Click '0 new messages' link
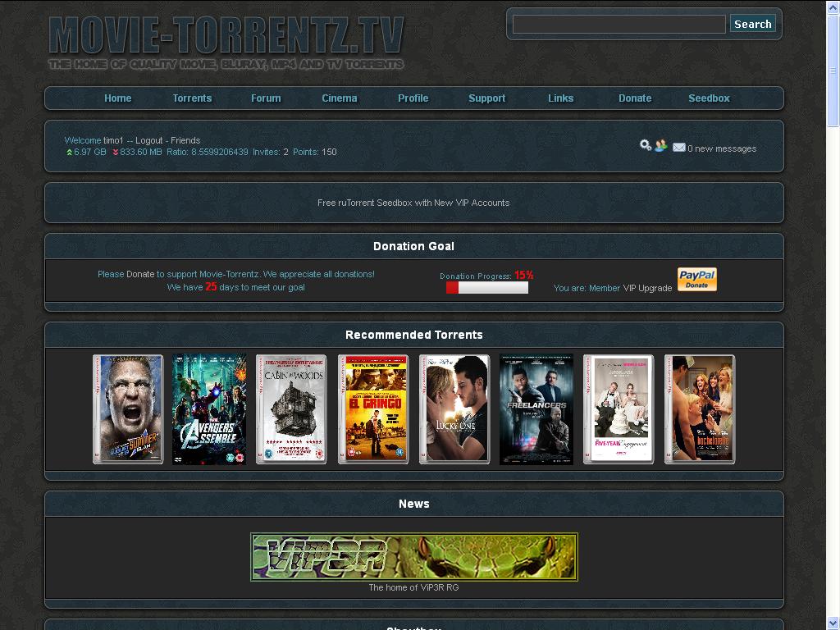 point(722,148)
